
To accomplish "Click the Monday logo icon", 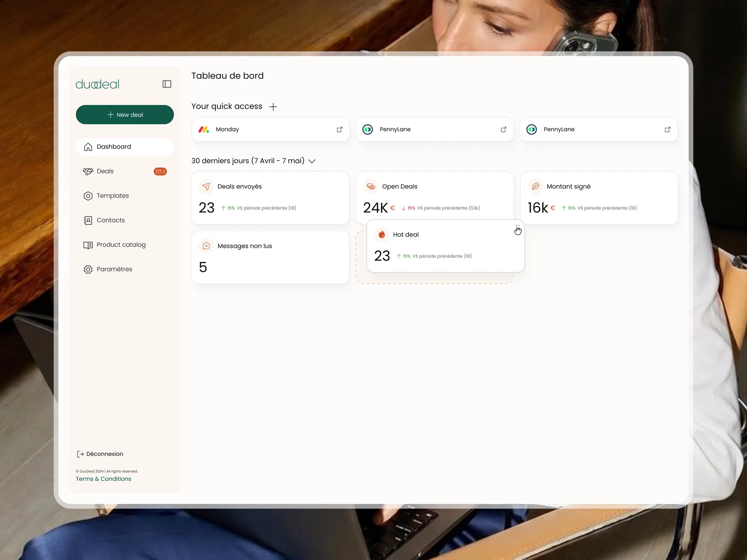I will (x=204, y=129).
